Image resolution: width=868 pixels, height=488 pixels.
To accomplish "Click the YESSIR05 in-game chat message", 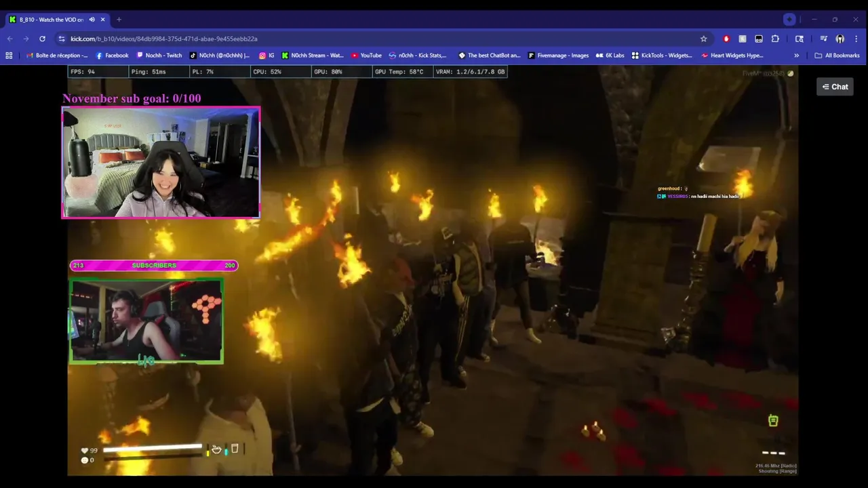I will click(698, 197).
